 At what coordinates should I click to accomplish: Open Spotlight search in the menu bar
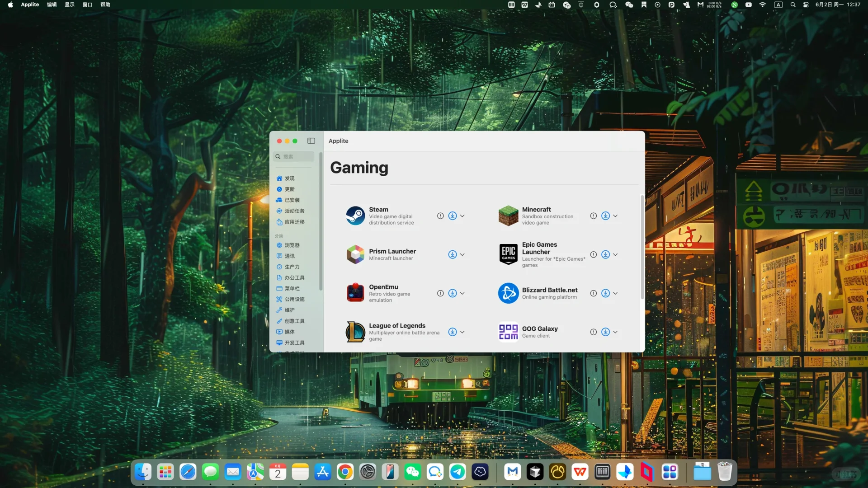793,5
